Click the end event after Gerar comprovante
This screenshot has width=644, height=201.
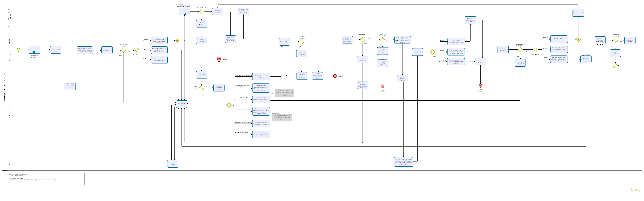(x=335, y=76)
